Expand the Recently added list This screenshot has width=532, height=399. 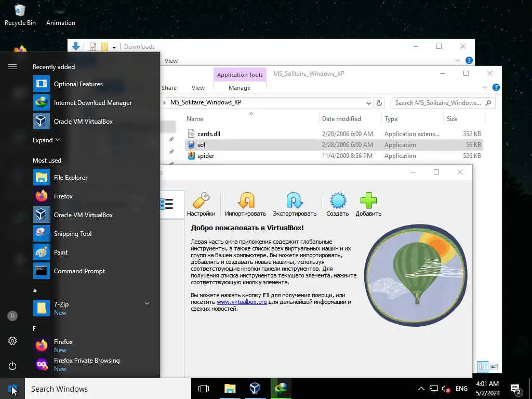tap(46, 140)
